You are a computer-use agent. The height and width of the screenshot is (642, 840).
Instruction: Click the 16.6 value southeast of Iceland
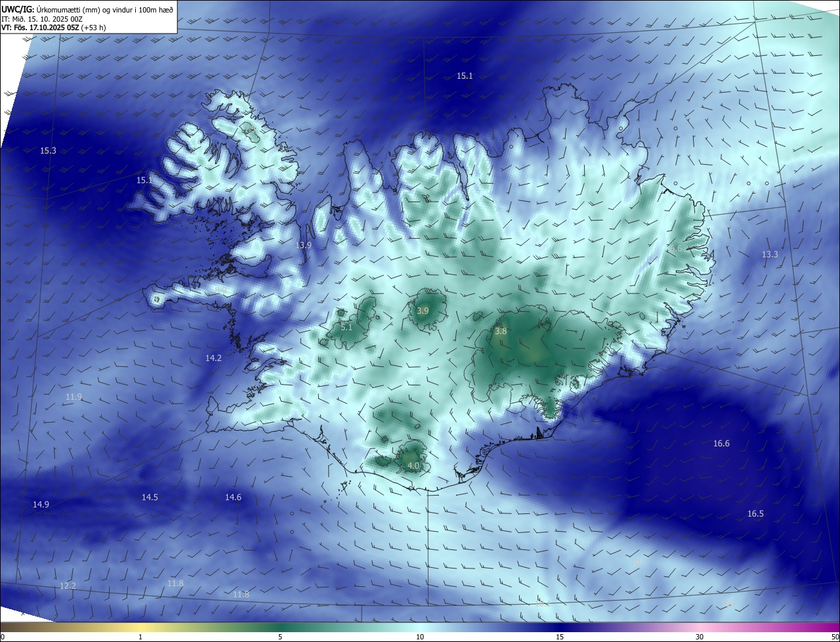pyautogui.click(x=721, y=444)
